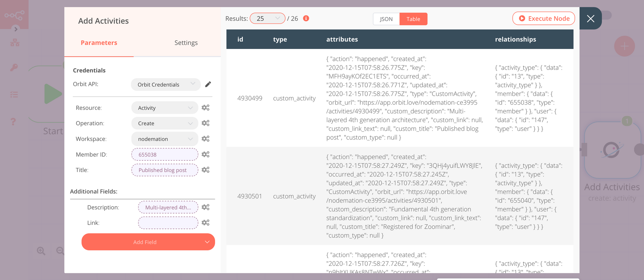Click attributes cell mentioning Published blog post
644x280 pixels.
click(405, 98)
